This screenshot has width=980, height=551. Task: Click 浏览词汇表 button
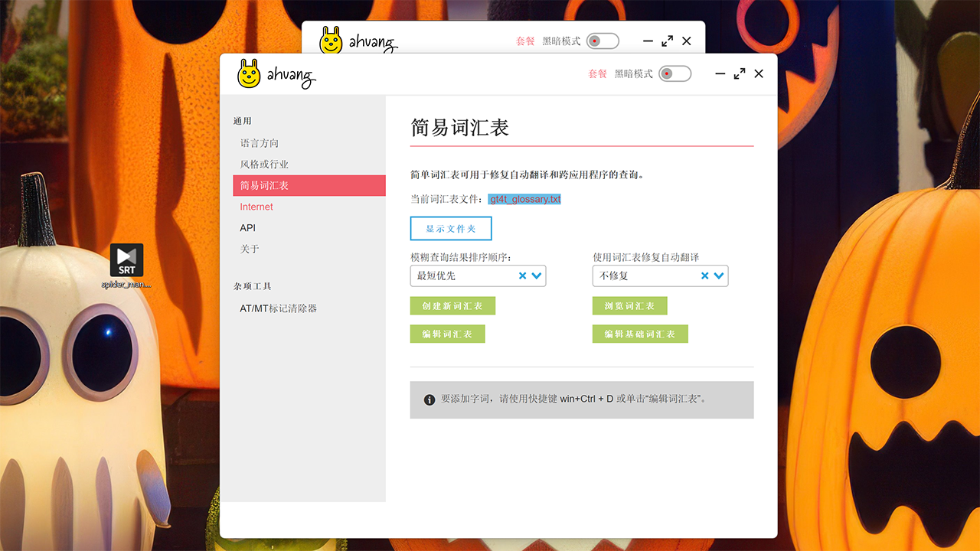630,306
